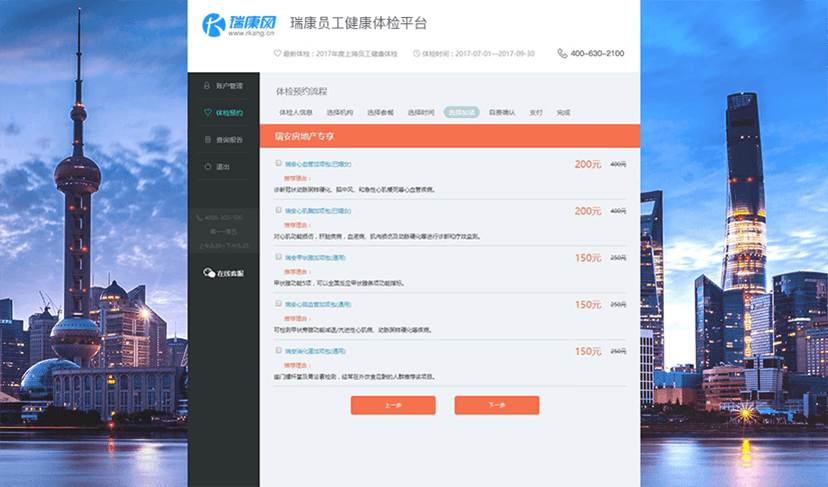Screen dimensions: 828x487
Task: Tick the 瑞安心肌酶加项包 checkbox
Action: [278, 210]
